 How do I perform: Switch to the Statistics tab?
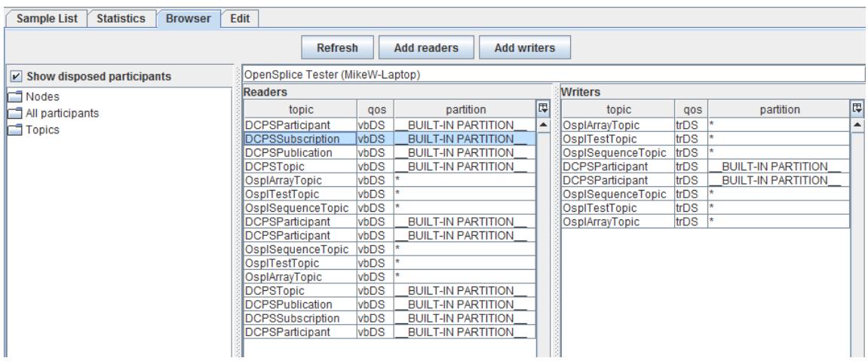click(x=121, y=18)
